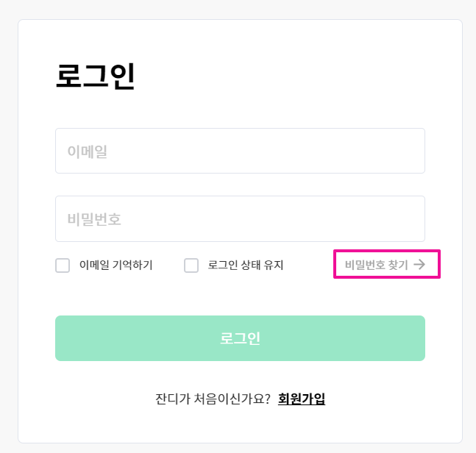Click the arrow icon beside 비밀번호 찾기
This screenshot has height=453, width=476.
click(419, 265)
